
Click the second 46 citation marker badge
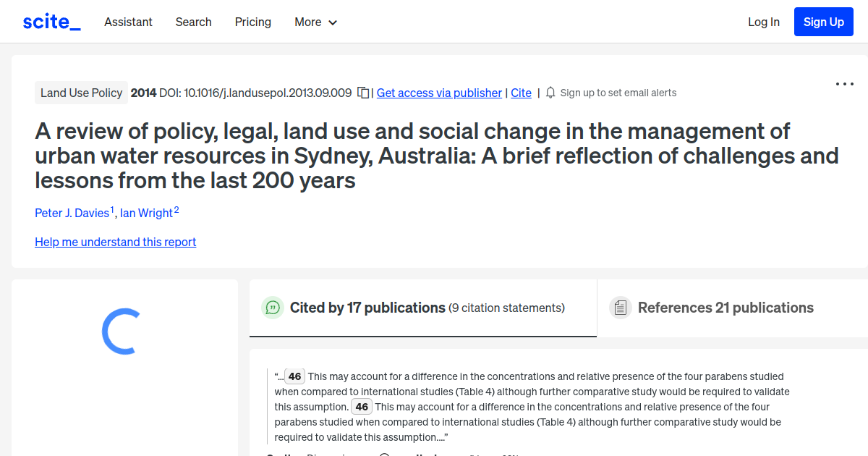tap(361, 407)
